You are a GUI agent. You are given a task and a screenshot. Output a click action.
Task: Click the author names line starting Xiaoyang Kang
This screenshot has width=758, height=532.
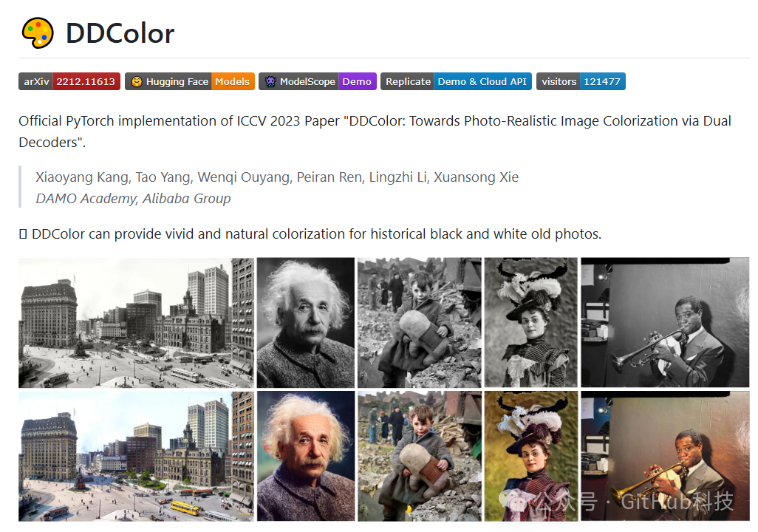pyautogui.click(x=277, y=177)
